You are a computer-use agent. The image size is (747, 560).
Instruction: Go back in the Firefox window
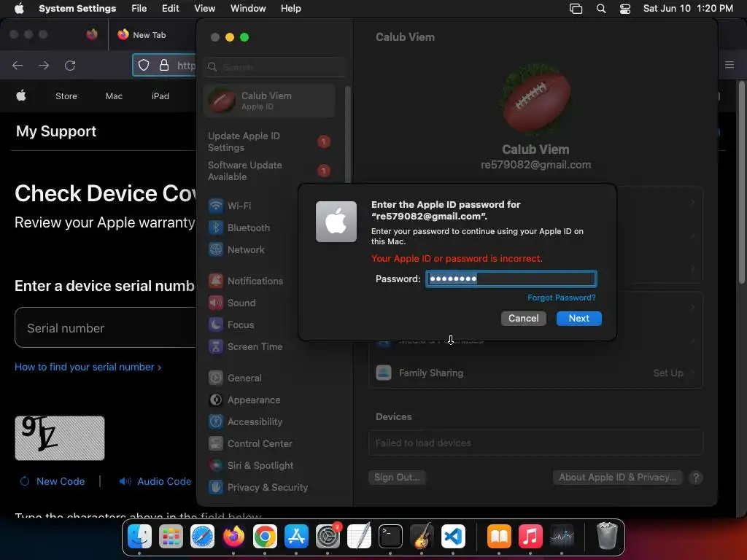(x=18, y=65)
